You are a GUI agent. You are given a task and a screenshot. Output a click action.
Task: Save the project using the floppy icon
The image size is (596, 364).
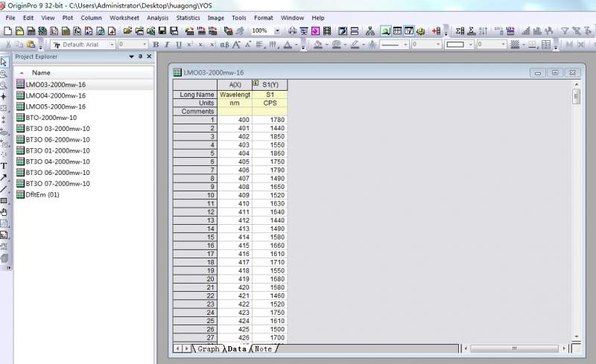162,31
